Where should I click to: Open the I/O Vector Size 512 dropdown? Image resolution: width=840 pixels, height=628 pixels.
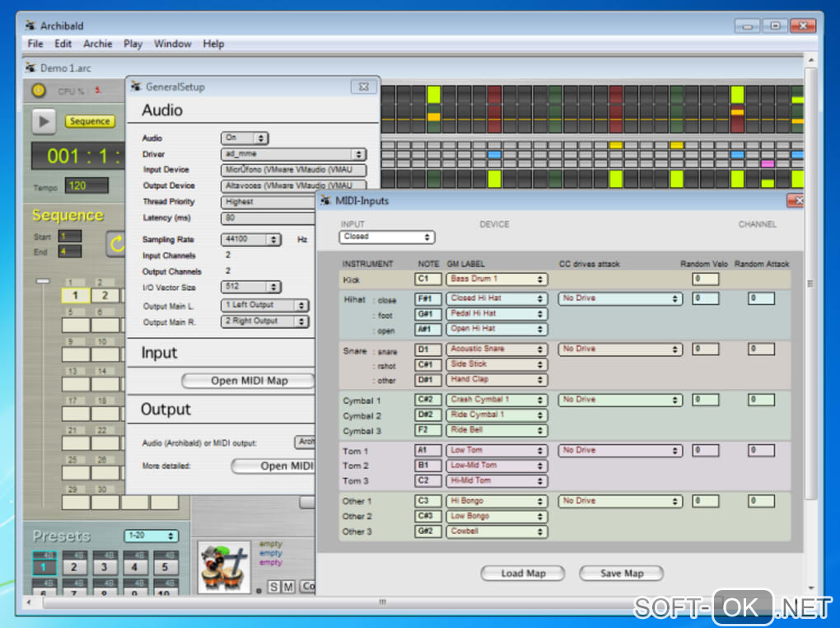click(x=251, y=286)
